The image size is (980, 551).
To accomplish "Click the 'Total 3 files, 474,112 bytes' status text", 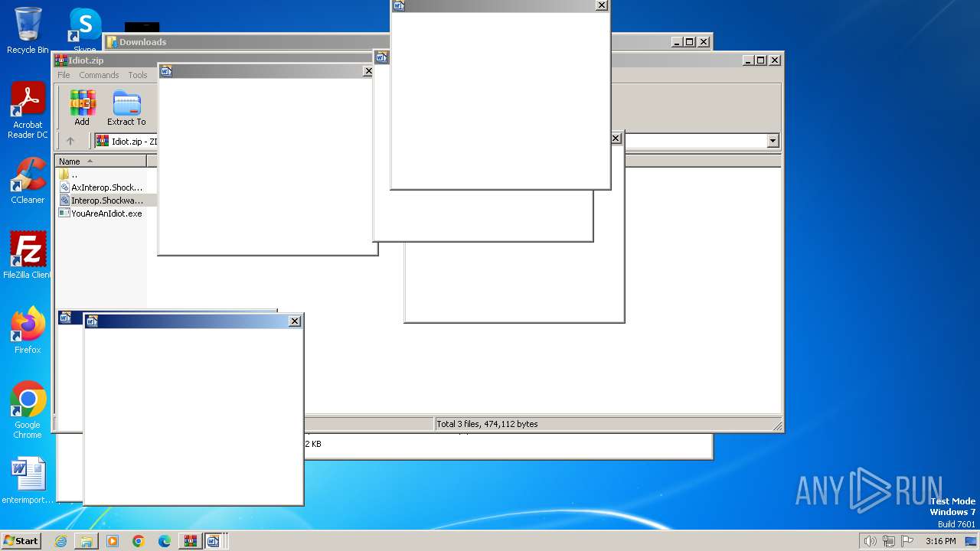I will coord(487,424).
